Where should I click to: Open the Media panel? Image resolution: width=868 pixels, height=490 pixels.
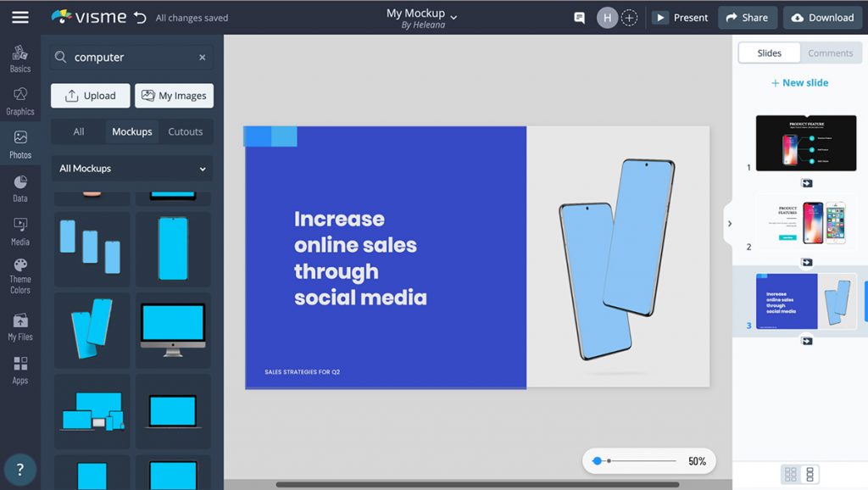[19, 231]
